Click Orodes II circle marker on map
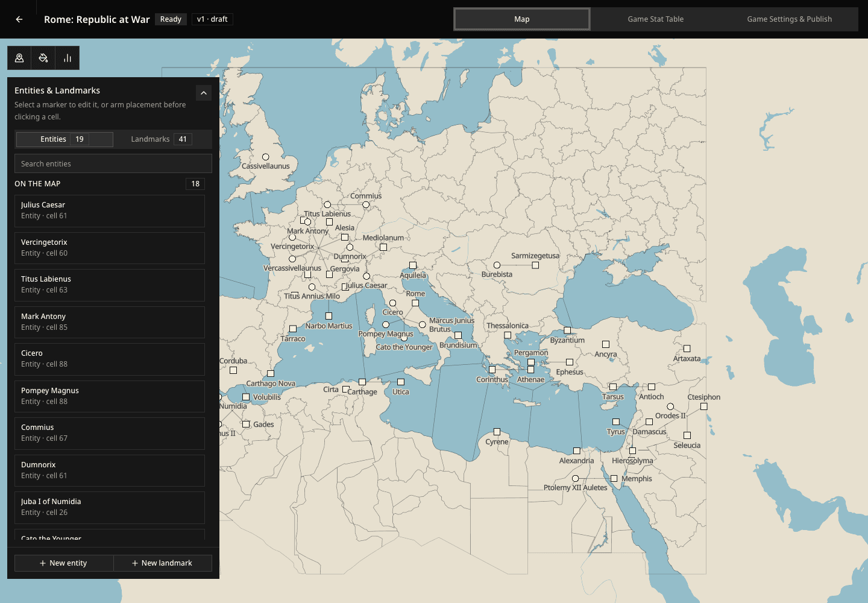The image size is (868, 603). coord(670,406)
